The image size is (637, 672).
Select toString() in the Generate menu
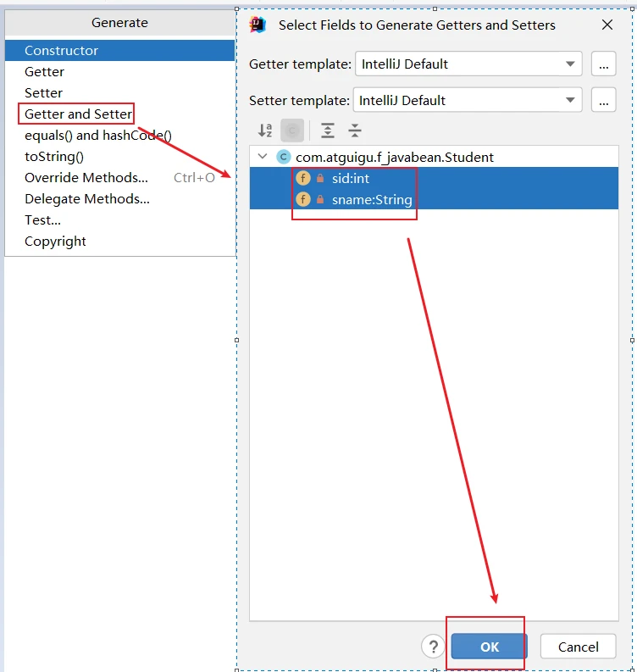(x=54, y=157)
